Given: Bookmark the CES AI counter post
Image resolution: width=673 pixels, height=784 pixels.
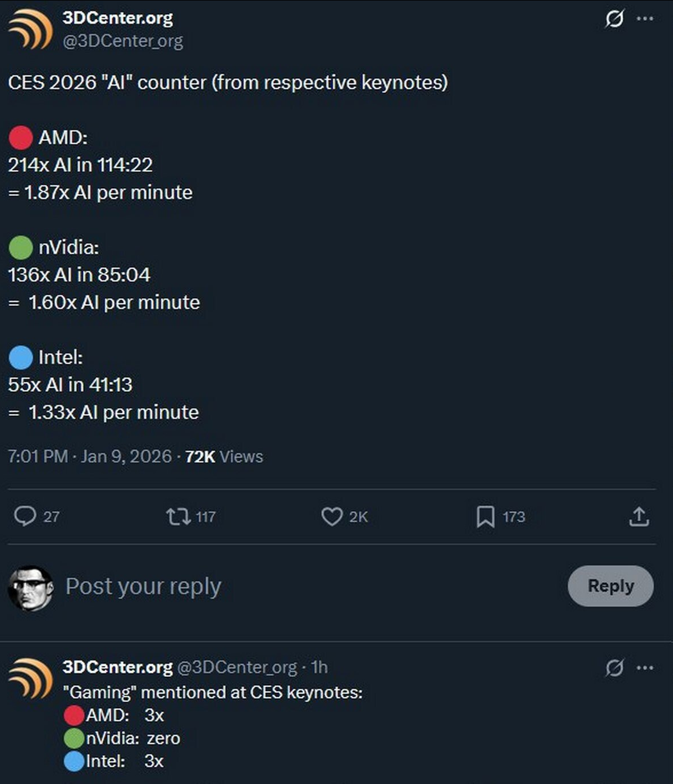Looking at the screenshot, I should tap(485, 517).
